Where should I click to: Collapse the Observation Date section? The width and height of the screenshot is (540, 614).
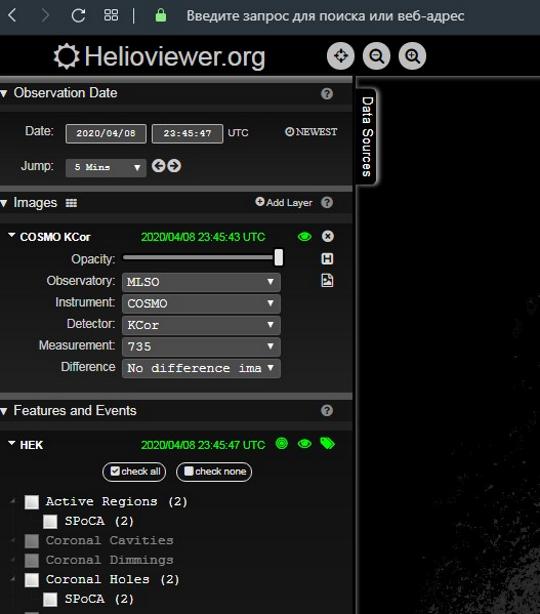point(4,93)
